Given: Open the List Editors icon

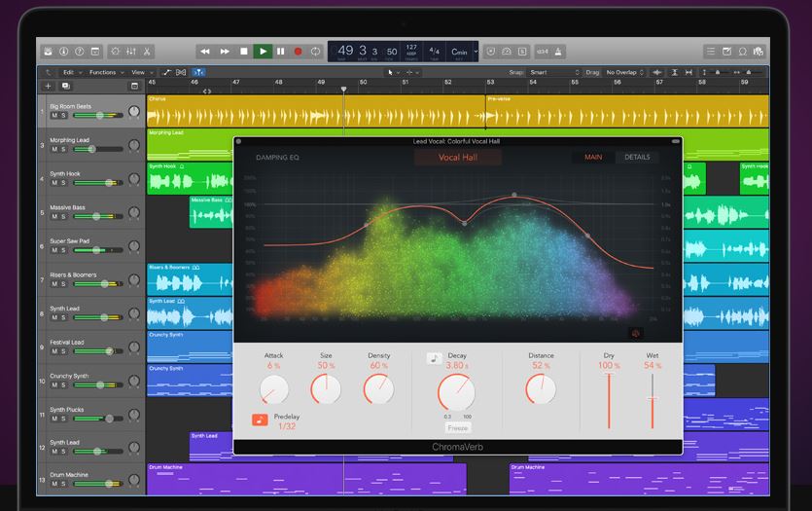Looking at the screenshot, I should [711, 51].
